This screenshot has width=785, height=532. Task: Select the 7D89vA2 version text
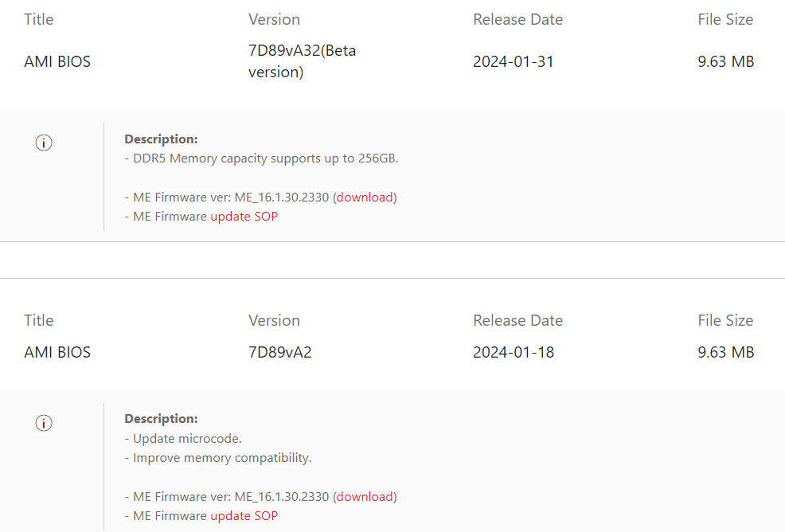click(x=280, y=352)
